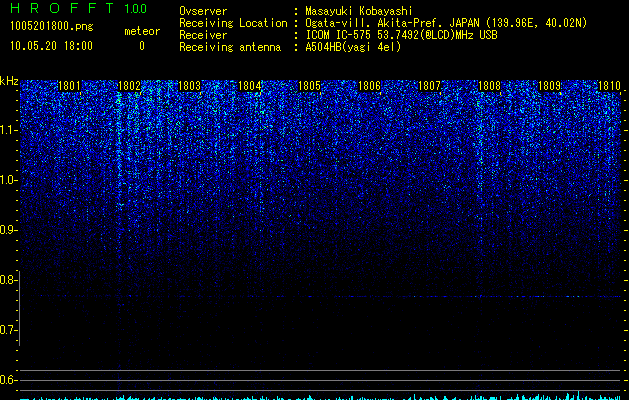Click the date 10.05.20 18:00
The height and width of the screenshot is (400, 629).
click(x=51, y=46)
